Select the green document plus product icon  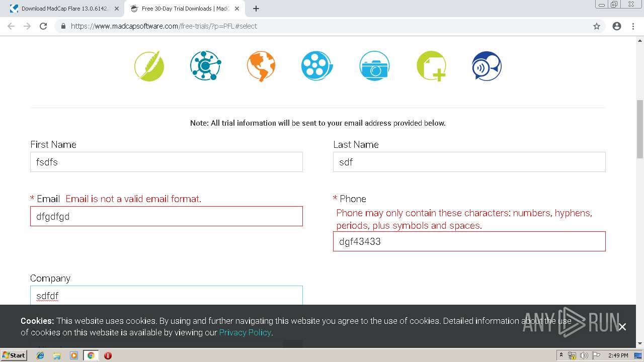(431, 66)
